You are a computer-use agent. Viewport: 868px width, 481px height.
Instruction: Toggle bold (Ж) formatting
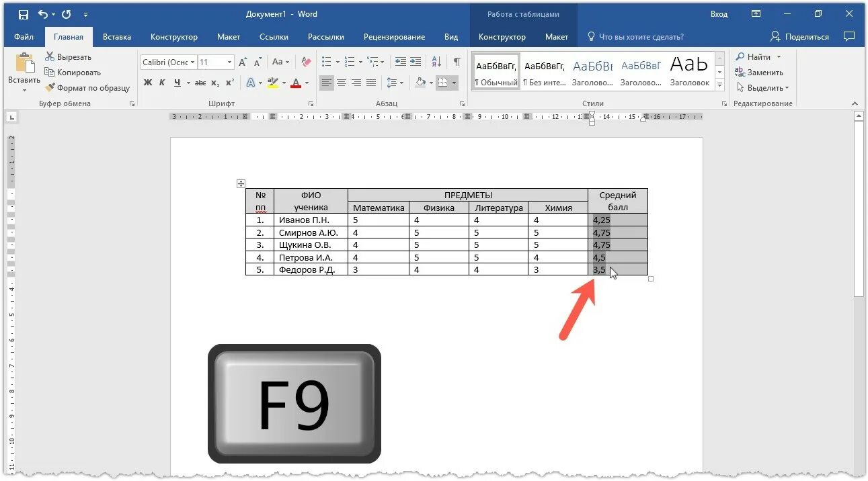point(148,83)
